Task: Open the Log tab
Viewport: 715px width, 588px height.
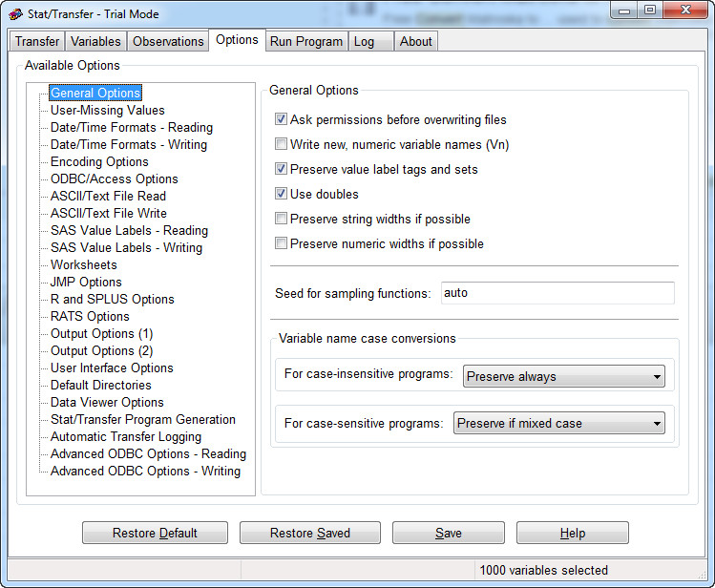Action: pos(371,41)
